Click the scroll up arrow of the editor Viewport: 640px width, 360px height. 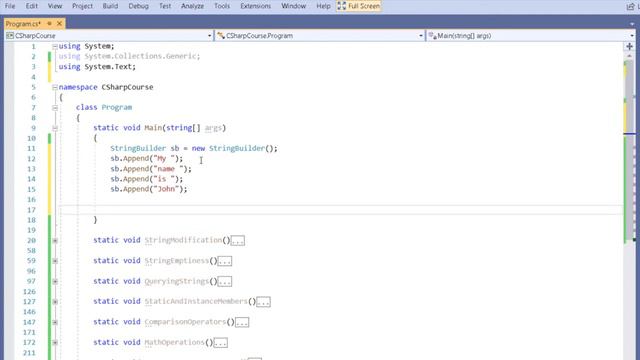tap(629, 56)
